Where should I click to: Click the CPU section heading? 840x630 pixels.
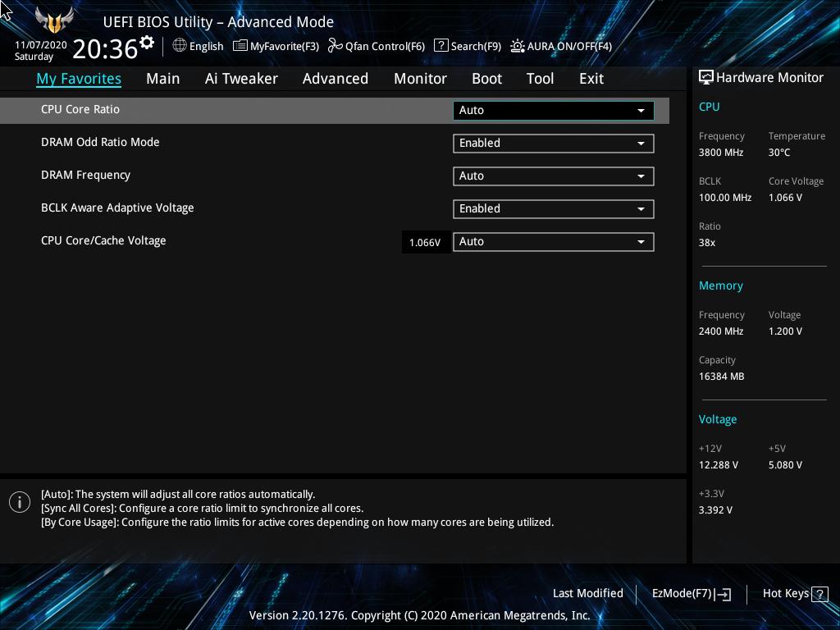point(710,107)
